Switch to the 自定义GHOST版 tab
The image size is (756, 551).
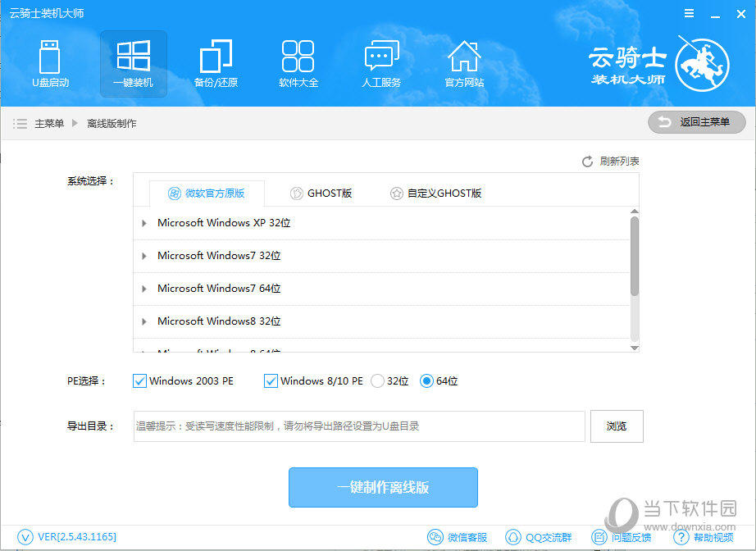click(x=435, y=194)
